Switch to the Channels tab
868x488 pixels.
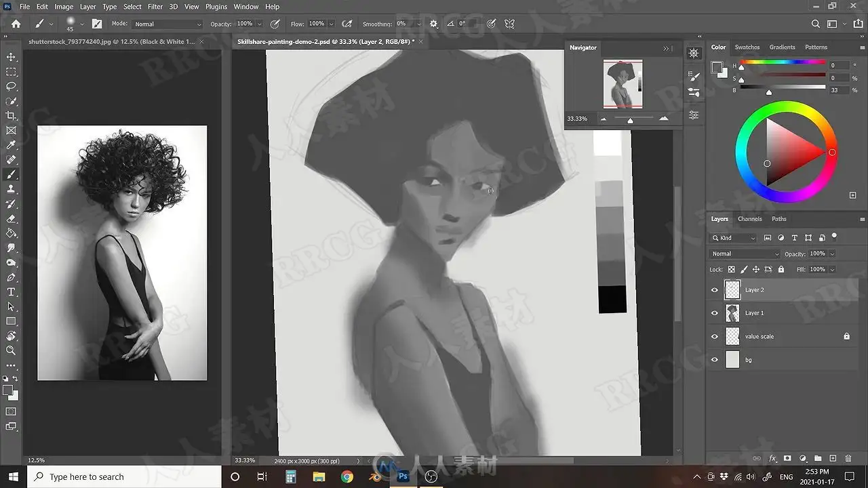749,219
